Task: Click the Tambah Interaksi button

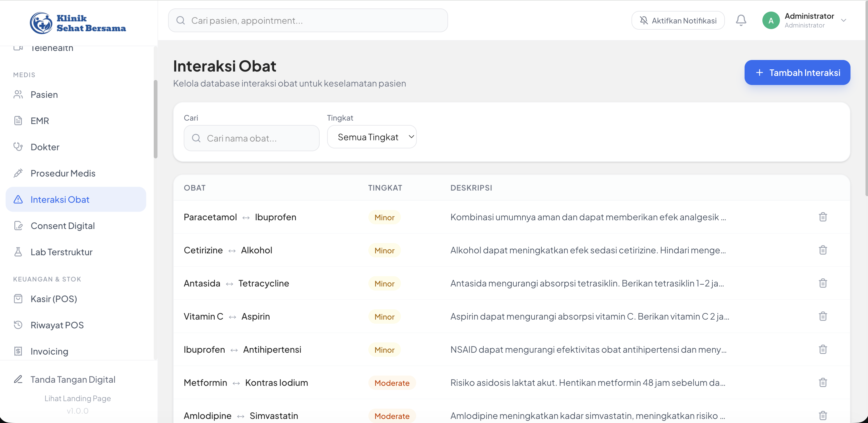Action: pyautogui.click(x=797, y=72)
